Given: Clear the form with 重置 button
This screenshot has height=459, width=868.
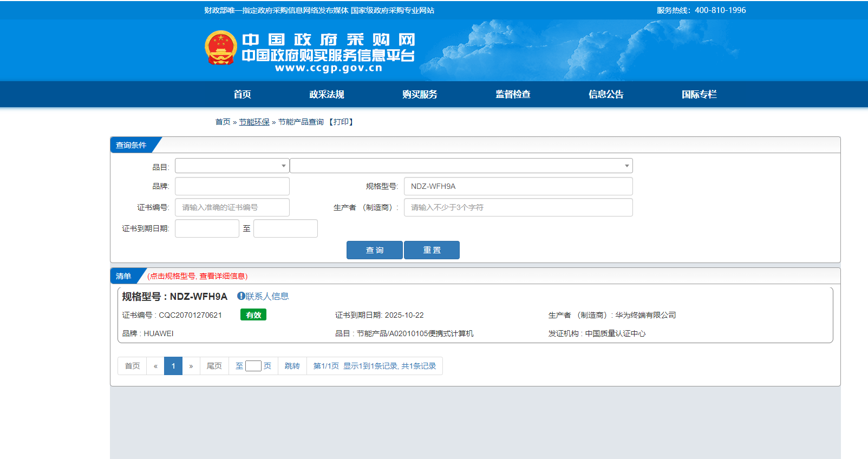Looking at the screenshot, I should point(432,250).
